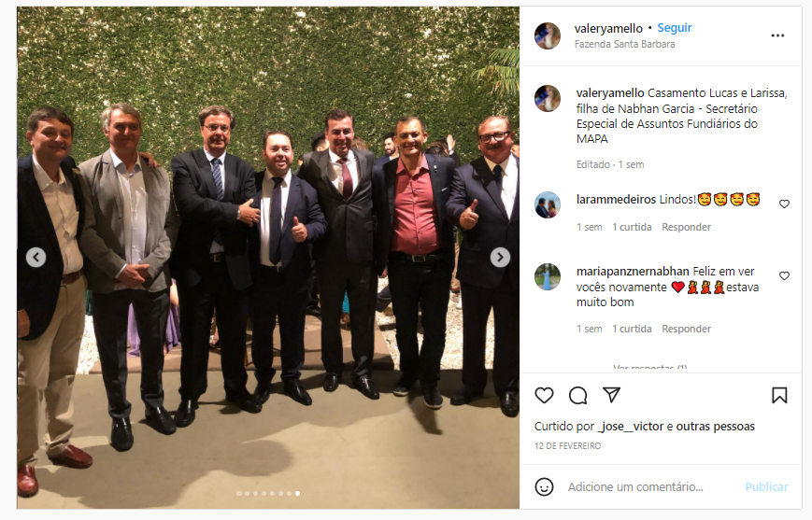Click the Seguir follow link
This screenshot has height=520, width=812.
[x=675, y=28]
